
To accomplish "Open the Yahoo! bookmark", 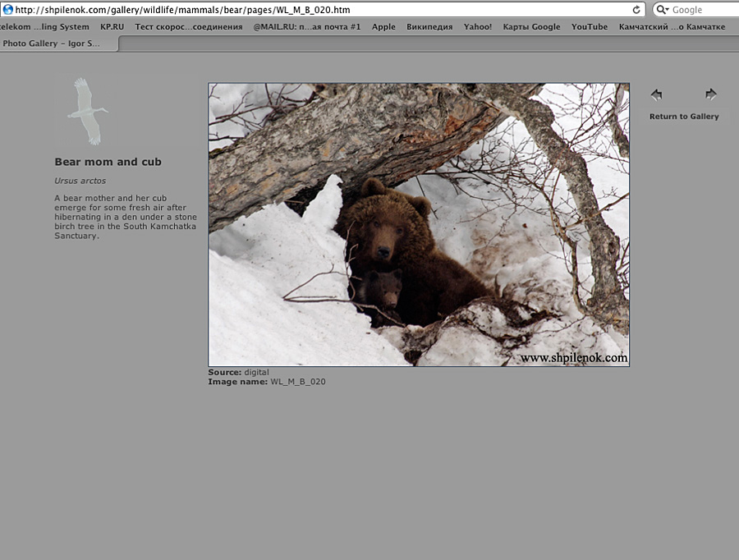I will tap(478, 27).
